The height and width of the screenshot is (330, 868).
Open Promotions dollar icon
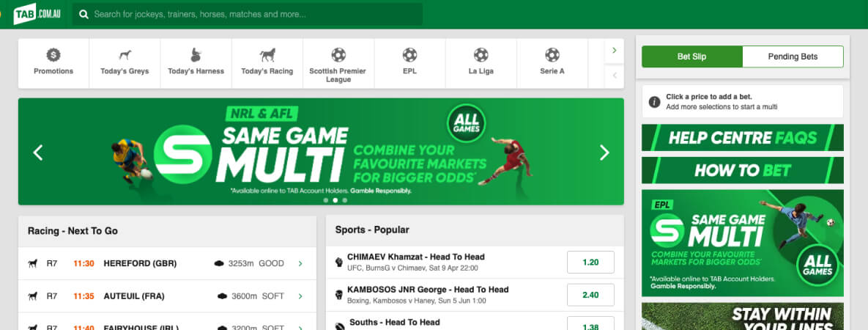pos(53,55)
